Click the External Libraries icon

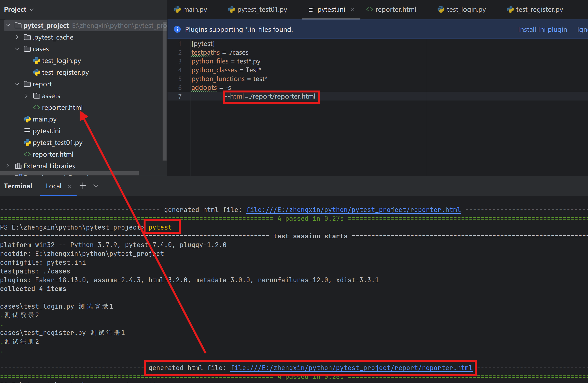coord(18,166)
